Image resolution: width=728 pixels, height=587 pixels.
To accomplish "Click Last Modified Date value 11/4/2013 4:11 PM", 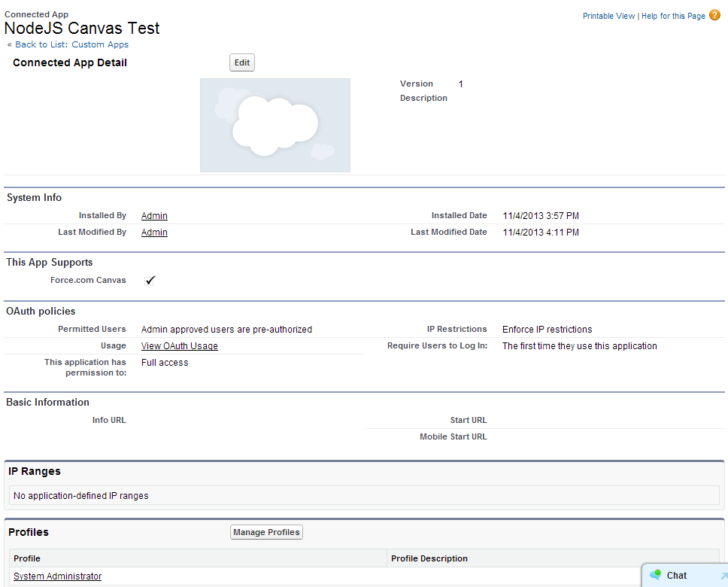I will coord(541,233).
